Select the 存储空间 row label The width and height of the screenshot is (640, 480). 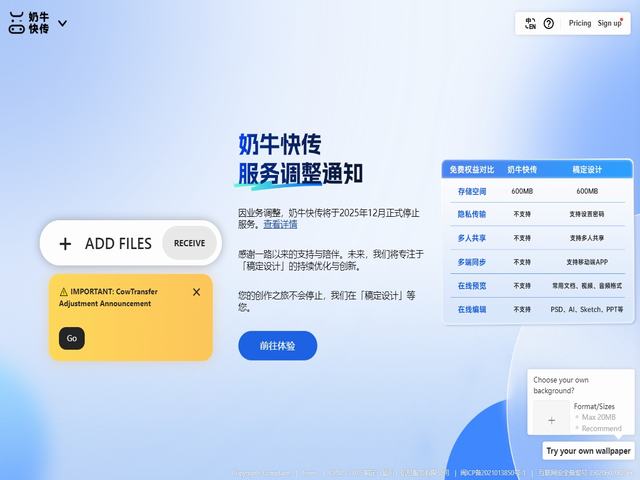[472, 191]
